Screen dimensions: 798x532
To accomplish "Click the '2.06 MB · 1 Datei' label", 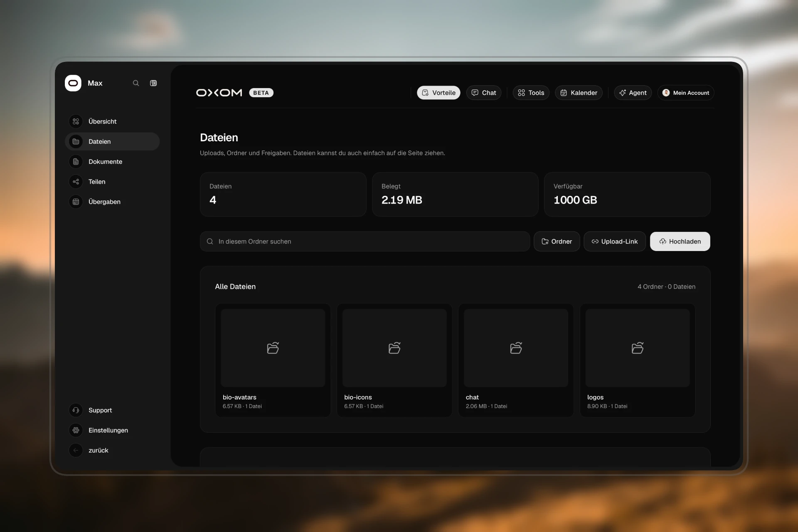I will (x=486, y=406).
